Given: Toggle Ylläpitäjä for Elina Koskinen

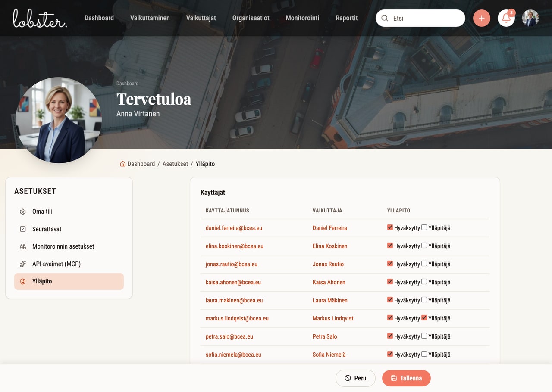Looking at the screenshot, I should pos(424,246).
